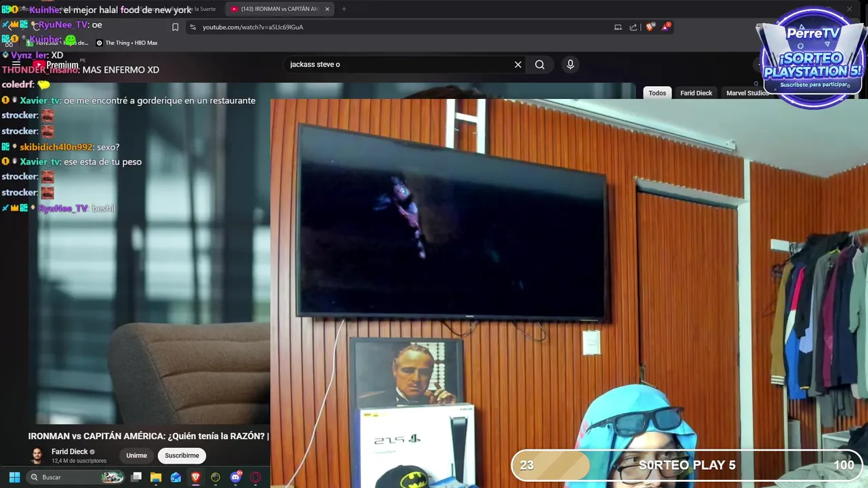Open Brave Rewards triangle icon
The width and height of the screenshot is (868, 488).
point(667,27)
